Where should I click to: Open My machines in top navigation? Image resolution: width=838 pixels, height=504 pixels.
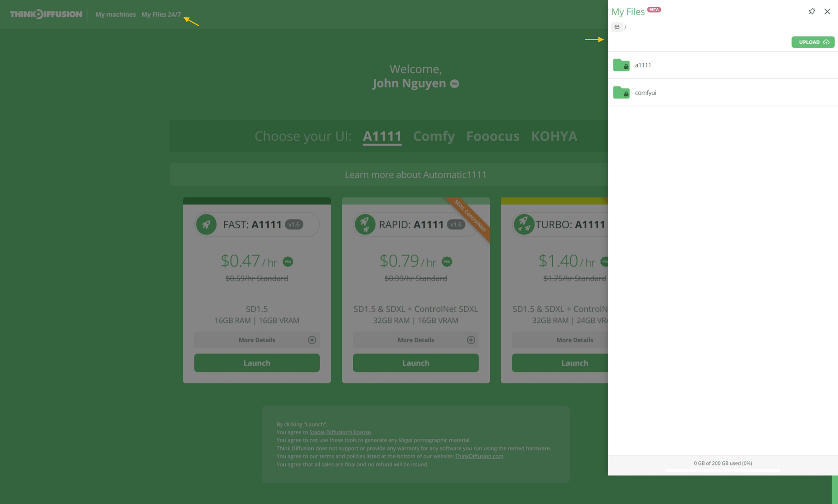116,14
